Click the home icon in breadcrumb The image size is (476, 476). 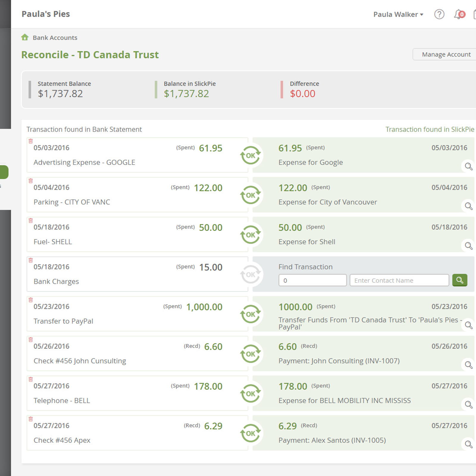[25, 37]
